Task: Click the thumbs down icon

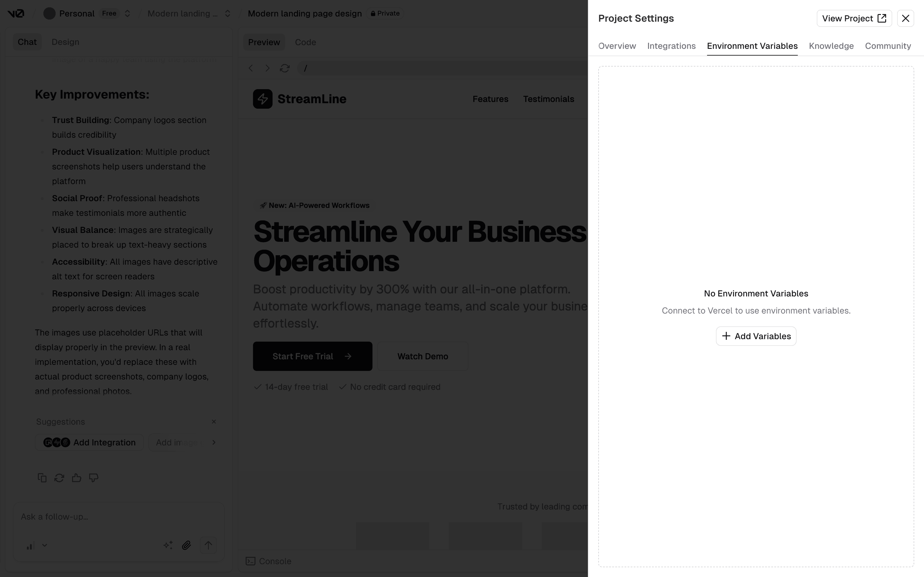Action: click(94, 478)
